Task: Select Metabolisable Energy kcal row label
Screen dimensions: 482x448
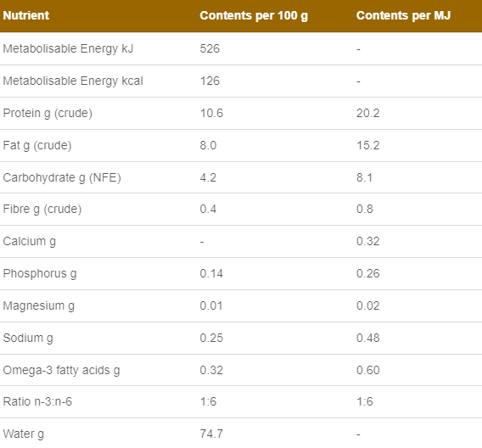Action: click(73, 81)
